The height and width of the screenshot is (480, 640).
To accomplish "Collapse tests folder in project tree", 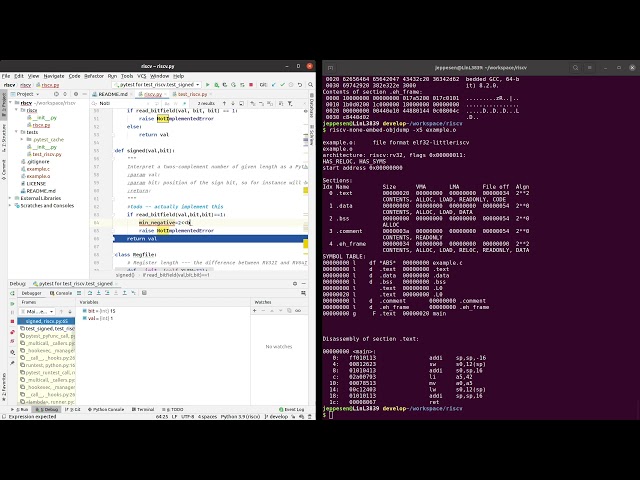I will (x=17, y=132).
